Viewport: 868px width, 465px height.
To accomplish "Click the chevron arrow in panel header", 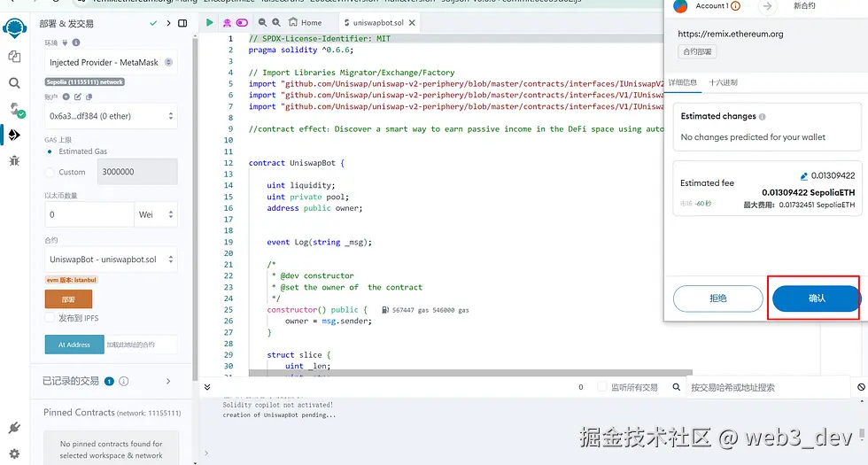I will 168,23.
